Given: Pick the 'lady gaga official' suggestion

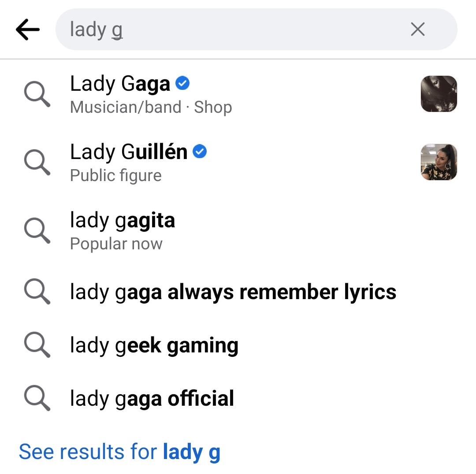Looking at the screenshot, I should coord(152,398).
